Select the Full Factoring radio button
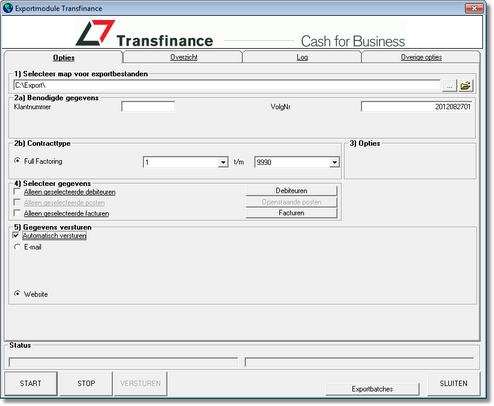This screenshot has height=406, width=494. pyautogui.click(x=17, y=161)
